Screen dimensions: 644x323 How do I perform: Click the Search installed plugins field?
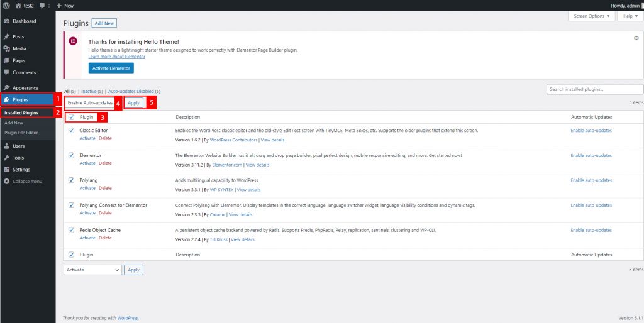(x=594, y=89)
